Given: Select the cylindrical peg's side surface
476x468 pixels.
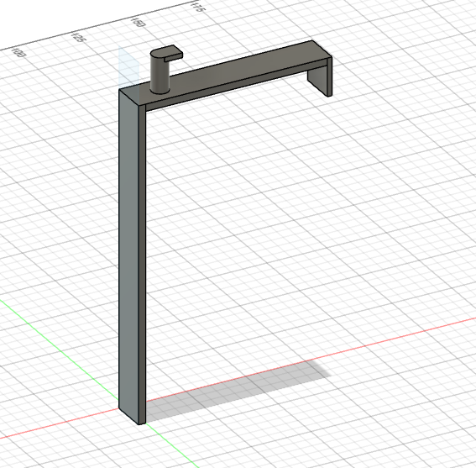Looking at the screenshot, I should click(159, 75).
